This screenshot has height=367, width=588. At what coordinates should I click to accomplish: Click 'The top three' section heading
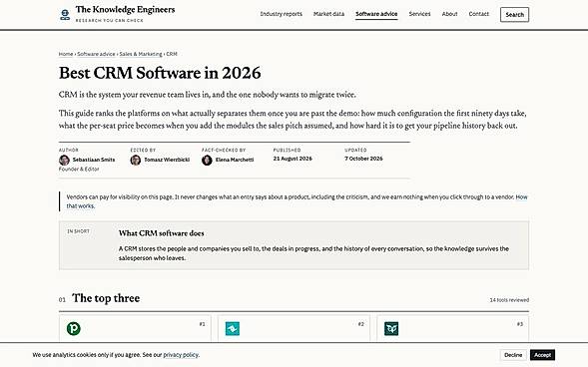[x=106, y=298]
